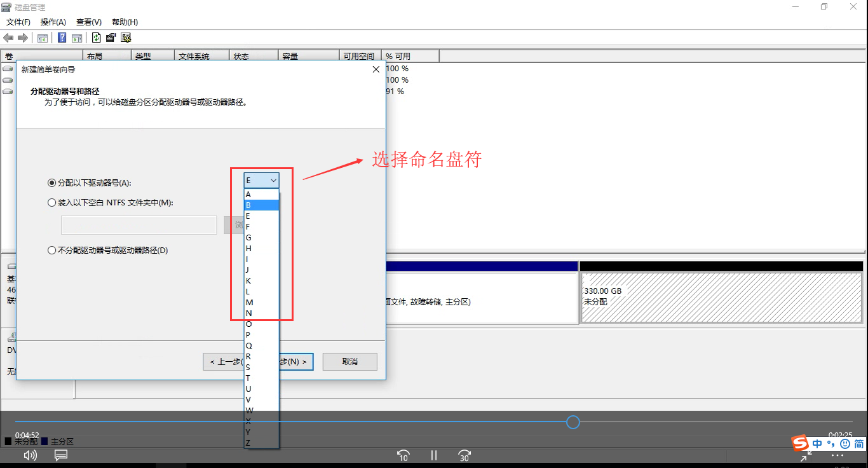Click the NTFS folder path input field
Viewport: 868px width, 468px height.
click(139, 225)
